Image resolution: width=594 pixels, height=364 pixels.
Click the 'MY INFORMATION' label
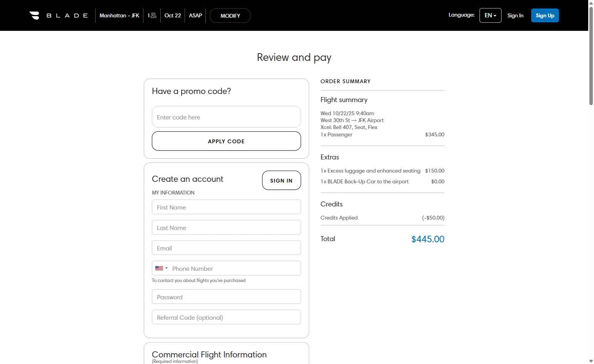click(x=173, y=193)
